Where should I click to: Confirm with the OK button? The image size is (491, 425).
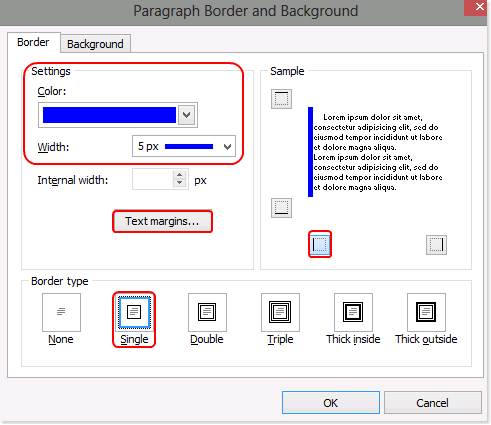coord(331,403)
